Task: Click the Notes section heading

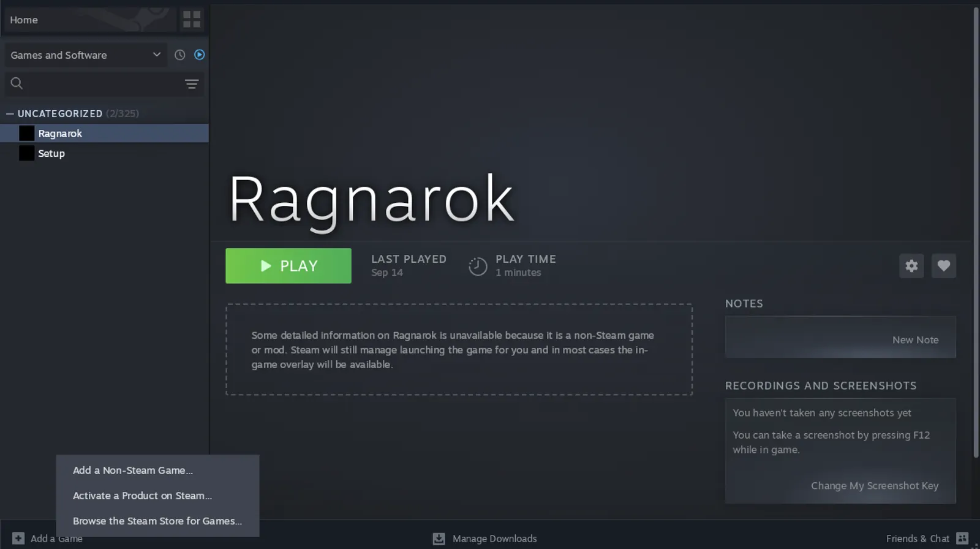Action: point(744,303)
